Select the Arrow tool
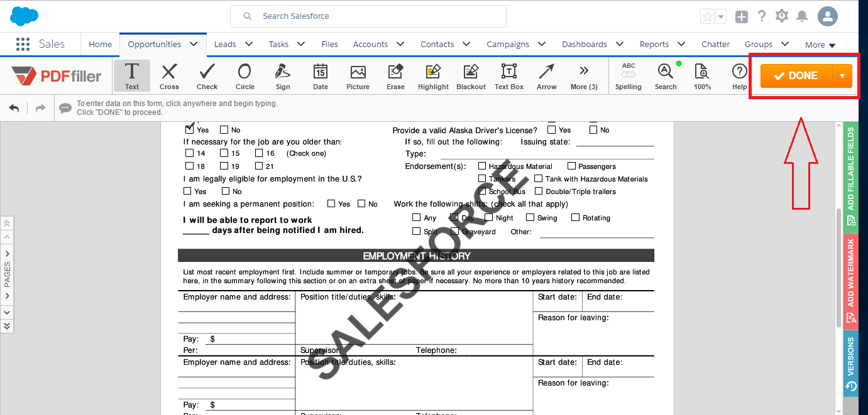The image size is (868, 415). [547, 76]
